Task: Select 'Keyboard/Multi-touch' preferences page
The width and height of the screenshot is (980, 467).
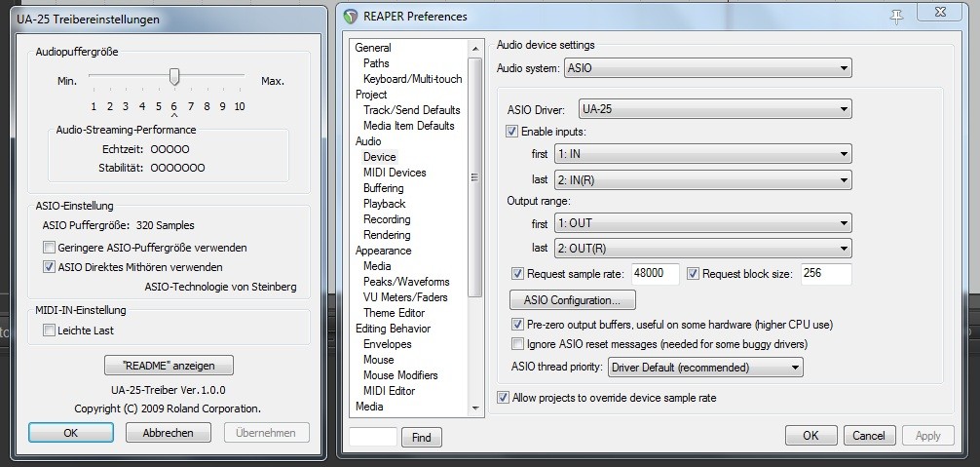Action: [x=412, y=79]
